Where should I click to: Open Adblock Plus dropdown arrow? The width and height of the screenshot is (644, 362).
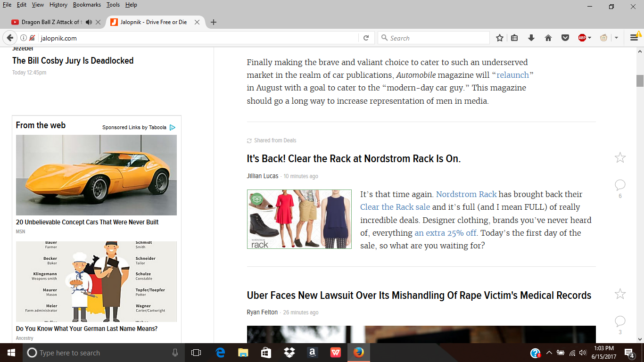pos(589,38)
